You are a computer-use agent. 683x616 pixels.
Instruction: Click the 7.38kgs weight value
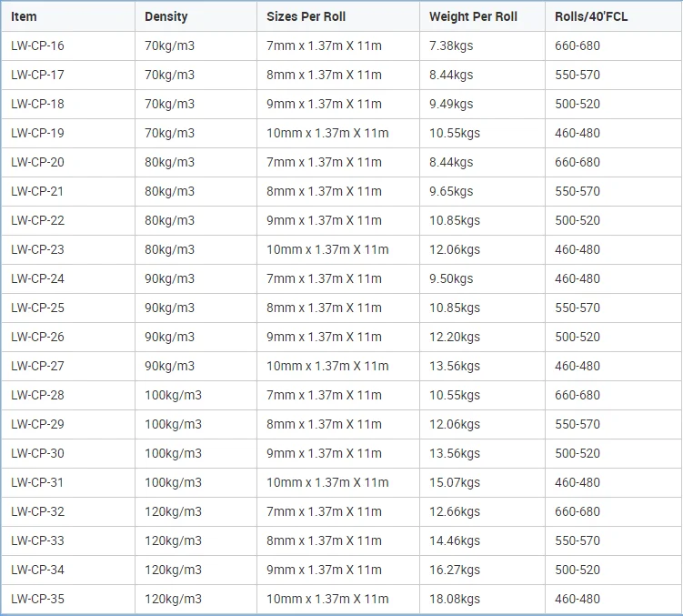point(451,45)
